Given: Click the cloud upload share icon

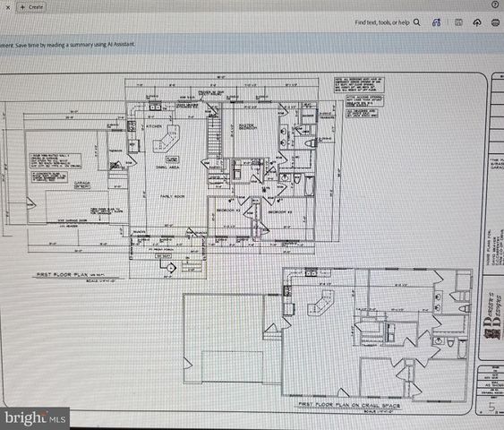Looking at the screenshot, I should 477,22.
